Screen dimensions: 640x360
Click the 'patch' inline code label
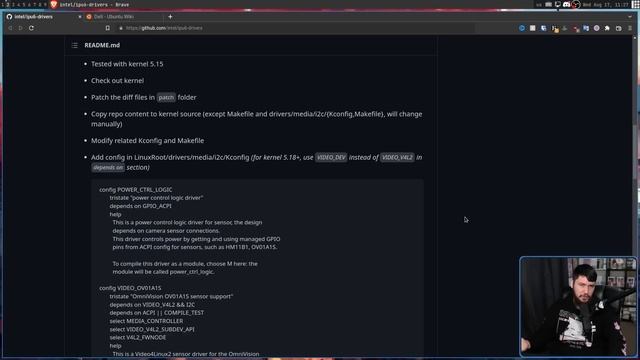click(166, 98)
